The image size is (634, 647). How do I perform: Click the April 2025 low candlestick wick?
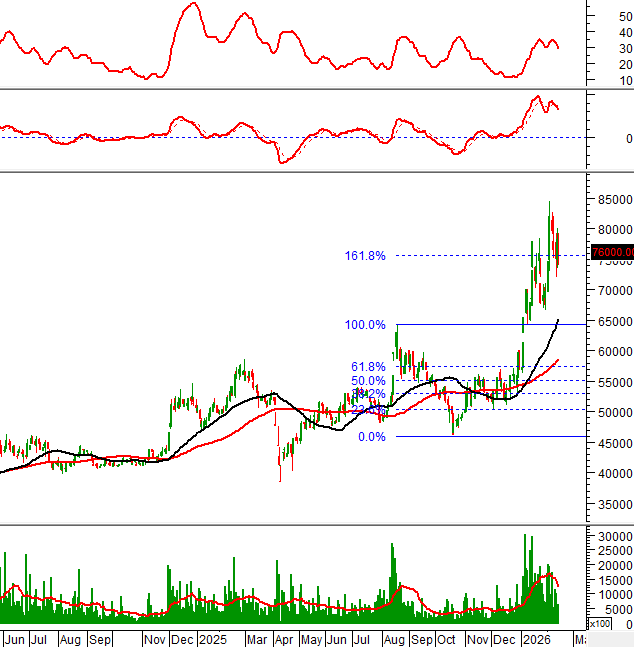pos(280,474)
